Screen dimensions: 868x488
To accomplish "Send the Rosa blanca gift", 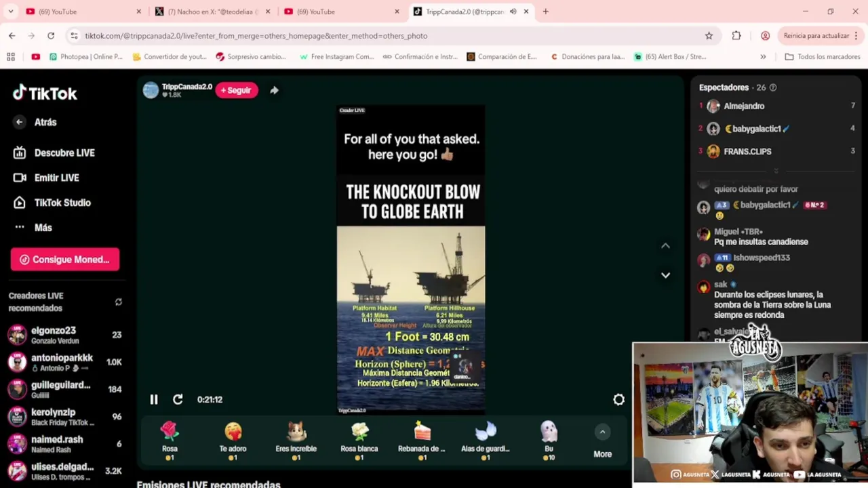I will pos(359,441).
